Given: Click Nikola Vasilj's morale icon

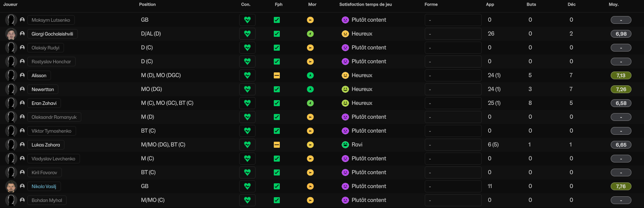Looking at the screenshot, I should 310,186.
